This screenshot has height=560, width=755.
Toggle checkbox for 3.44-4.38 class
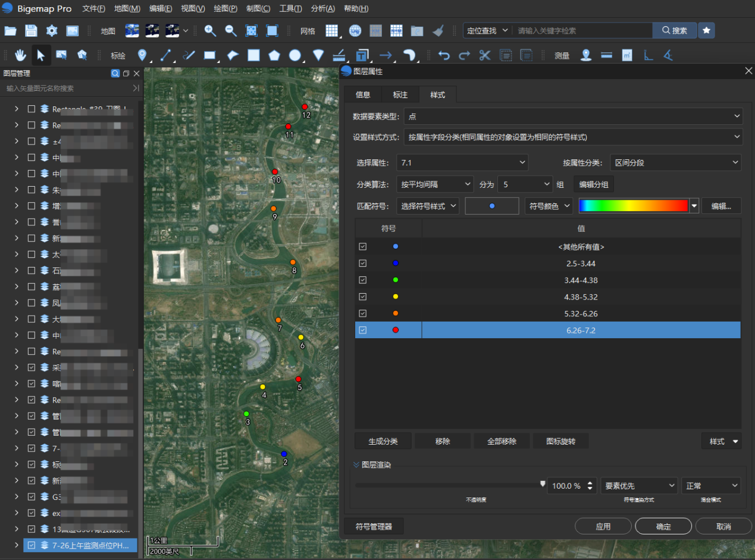tap(363, 280)
